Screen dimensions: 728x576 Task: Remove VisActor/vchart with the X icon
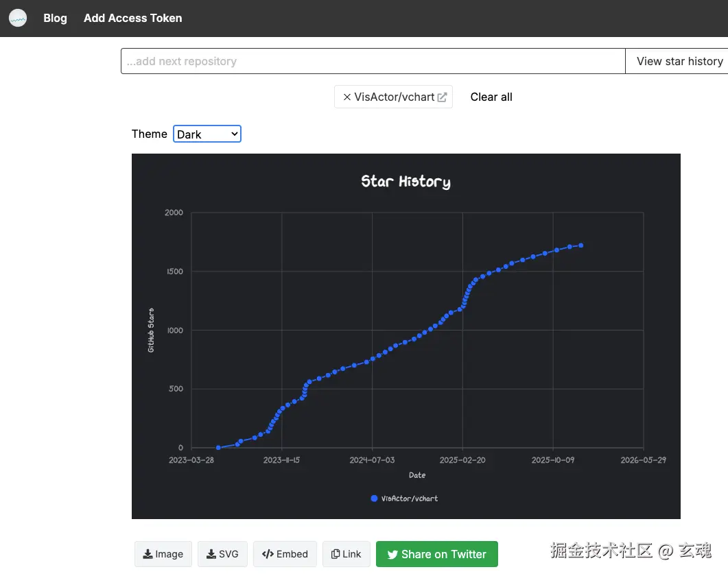coord(347,97)
